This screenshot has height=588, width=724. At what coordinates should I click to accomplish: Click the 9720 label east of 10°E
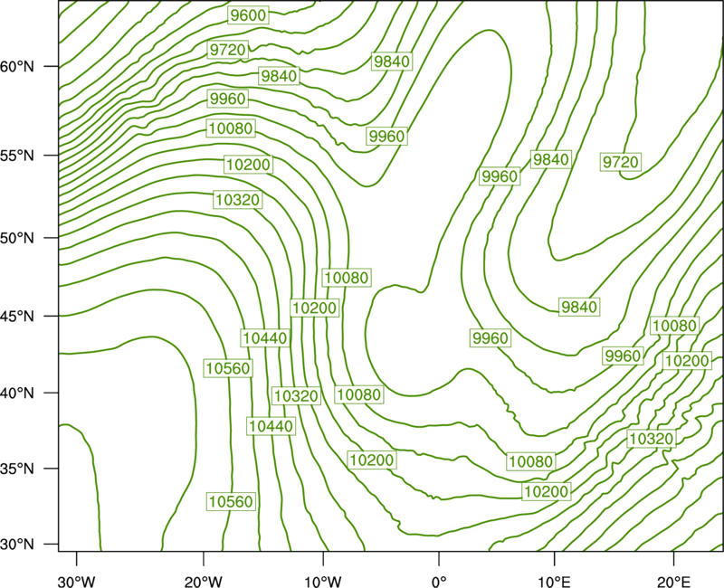pyautogui.click(x=621, y=162)
